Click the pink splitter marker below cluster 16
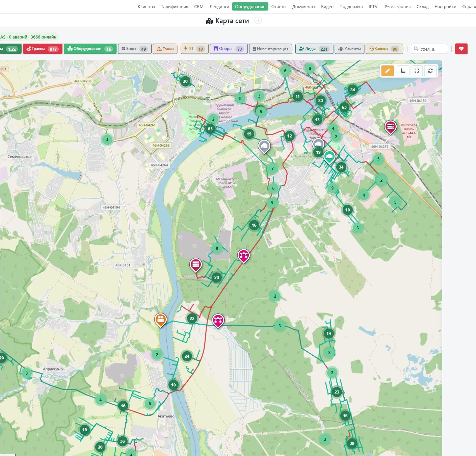Viewport: 476px width, 456px height. tap(244, 256)
